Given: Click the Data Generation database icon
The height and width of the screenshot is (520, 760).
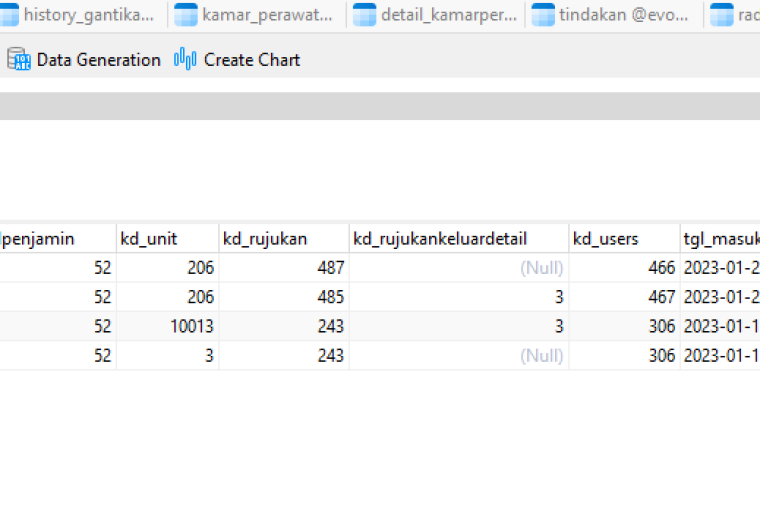Looking at the screenshot, I should [19, 59].
